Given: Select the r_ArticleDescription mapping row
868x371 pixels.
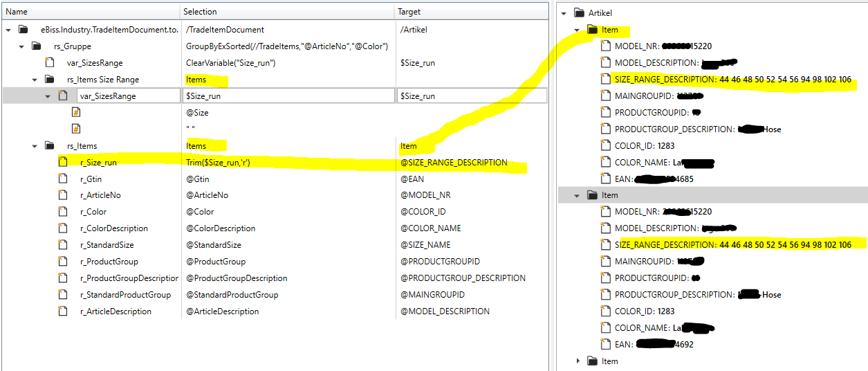Looking at the screenshot, I should pos(116,311).
